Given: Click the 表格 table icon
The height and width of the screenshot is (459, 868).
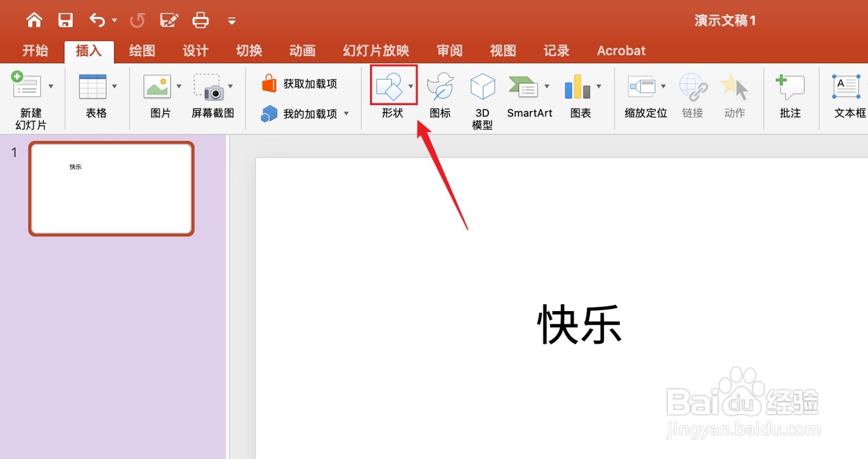Looking at the screenshot, I should 93,86.
